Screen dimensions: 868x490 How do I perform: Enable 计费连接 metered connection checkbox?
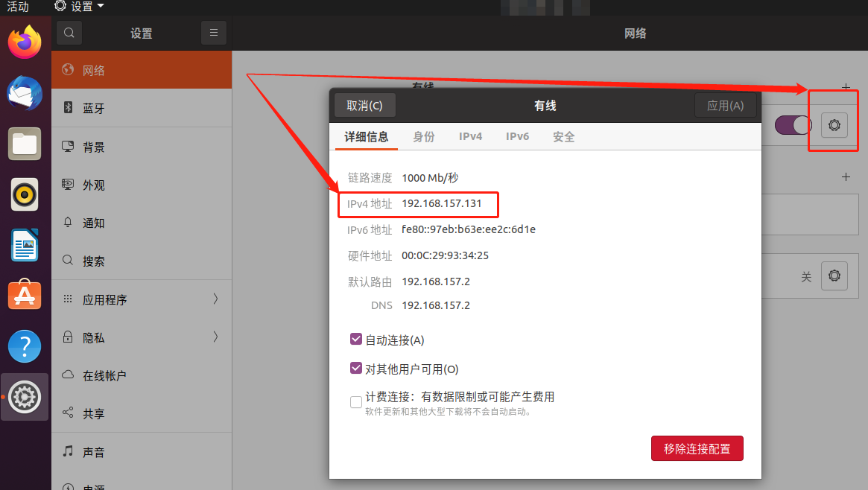pos(356,402)
